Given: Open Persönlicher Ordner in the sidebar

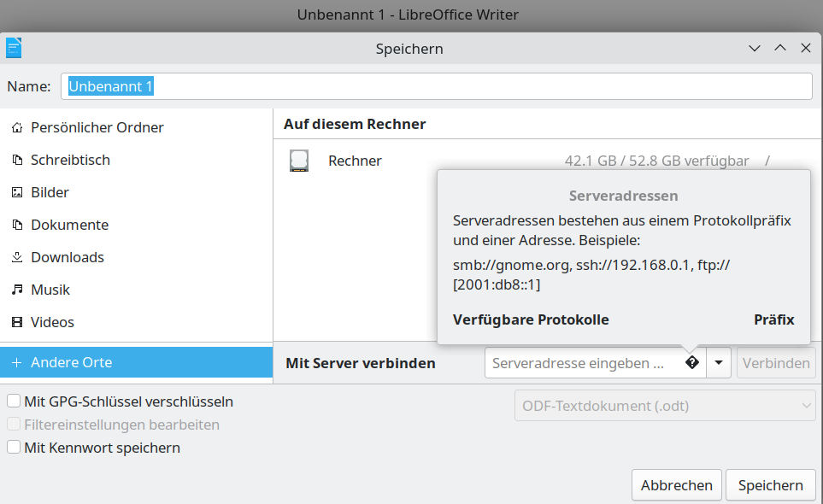Looking at the screenshot, I should coord(137,127).
